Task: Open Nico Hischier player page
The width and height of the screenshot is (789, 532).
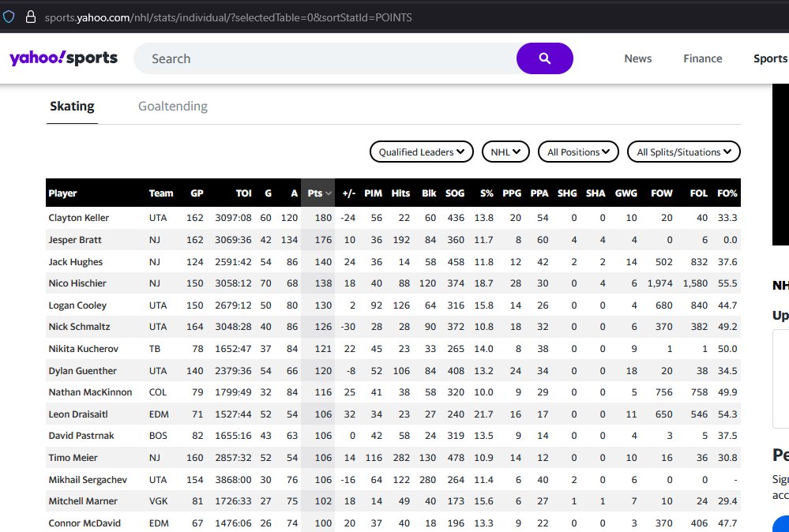Action: [77, 283]
